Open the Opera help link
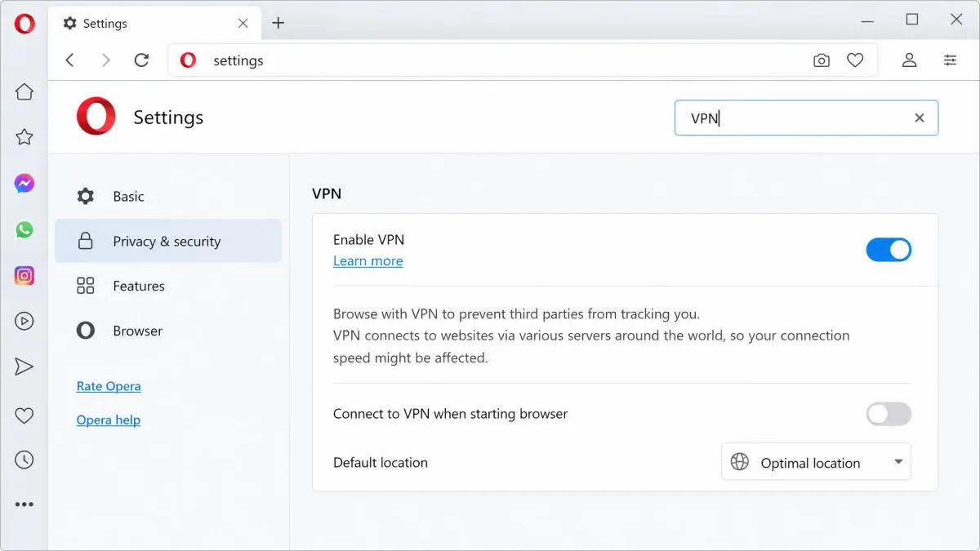 click(x=109, y=420)
